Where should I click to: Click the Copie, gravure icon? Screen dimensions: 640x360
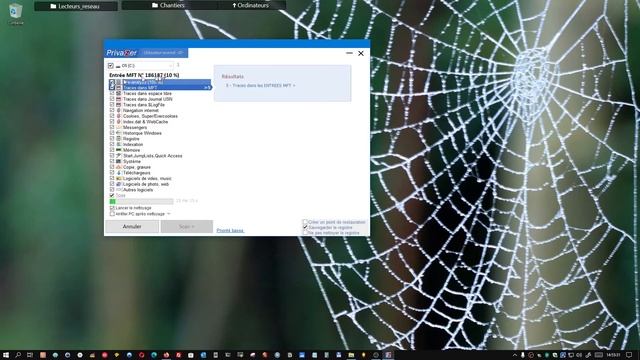(119, 167)
